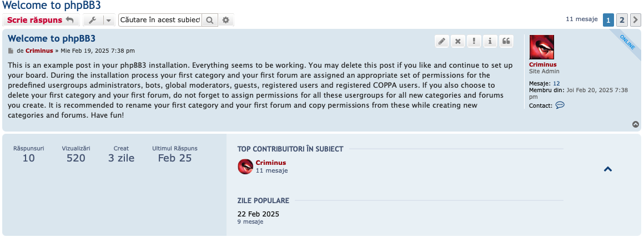Screen dimensions: 644x237
Task: Click the search magnifier icon
Action: coord(209,20)
